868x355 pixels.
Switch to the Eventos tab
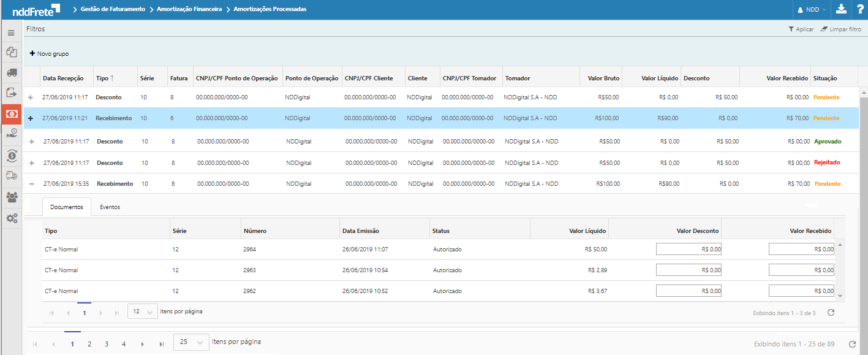coord(110,207)
